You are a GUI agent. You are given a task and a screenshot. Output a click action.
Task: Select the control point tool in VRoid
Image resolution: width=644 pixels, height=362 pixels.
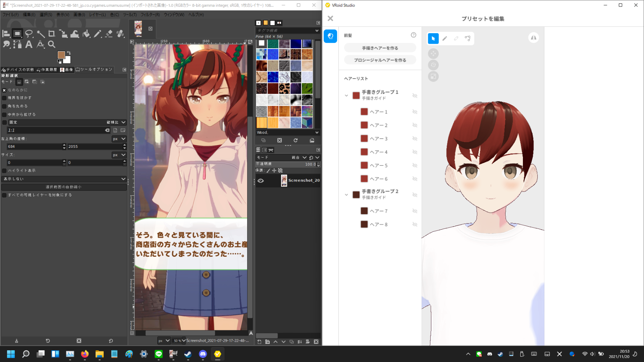click(467, 38)
